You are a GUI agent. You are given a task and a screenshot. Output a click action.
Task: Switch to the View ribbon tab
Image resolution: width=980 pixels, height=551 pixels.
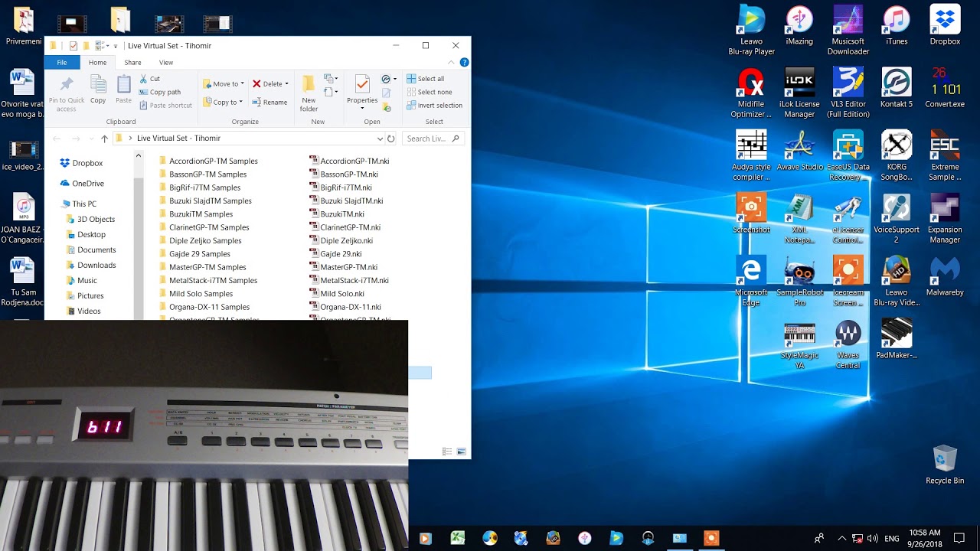point(166,63)
